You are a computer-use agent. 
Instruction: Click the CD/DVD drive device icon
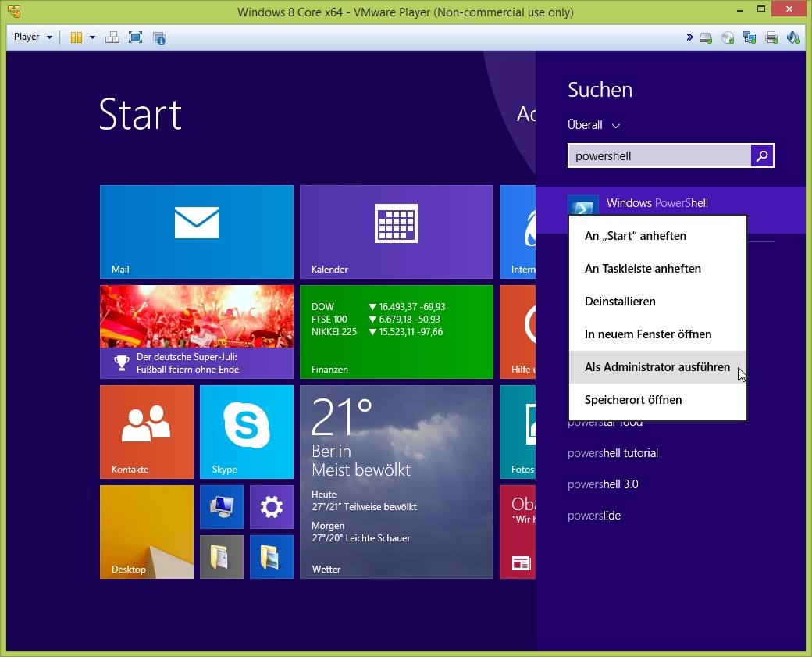coord(728,37)
